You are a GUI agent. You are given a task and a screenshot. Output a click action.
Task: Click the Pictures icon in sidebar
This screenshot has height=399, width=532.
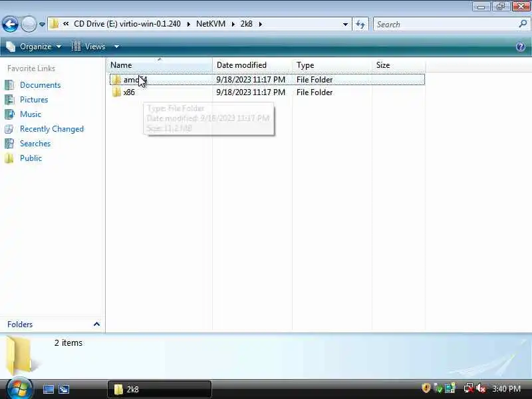(x=9, y=99)
